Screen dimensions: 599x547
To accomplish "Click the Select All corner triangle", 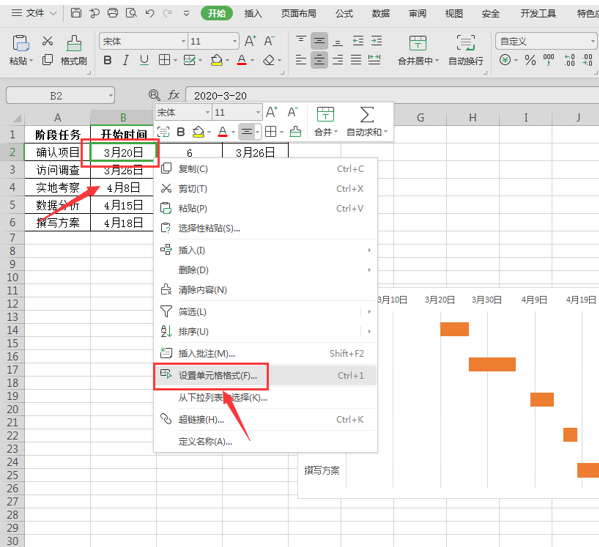I will (x=17, y=118).
